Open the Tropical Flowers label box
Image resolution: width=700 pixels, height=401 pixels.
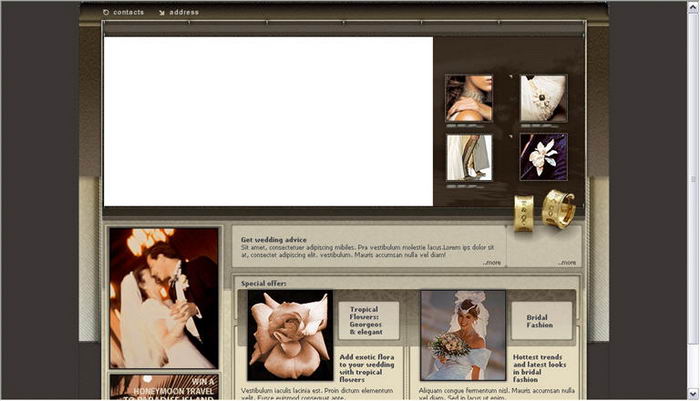pyautogui.click(x=367, y=321)
